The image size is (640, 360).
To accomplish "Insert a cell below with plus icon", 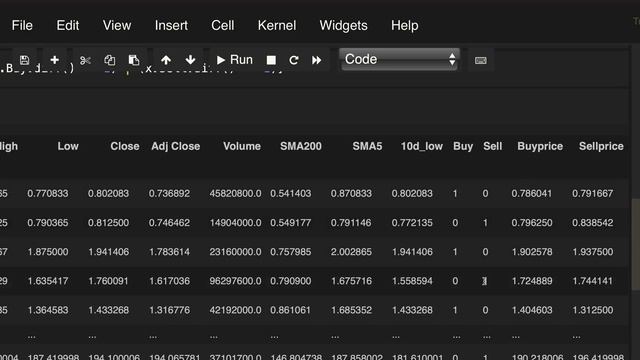I will click(x=55, y=60).
